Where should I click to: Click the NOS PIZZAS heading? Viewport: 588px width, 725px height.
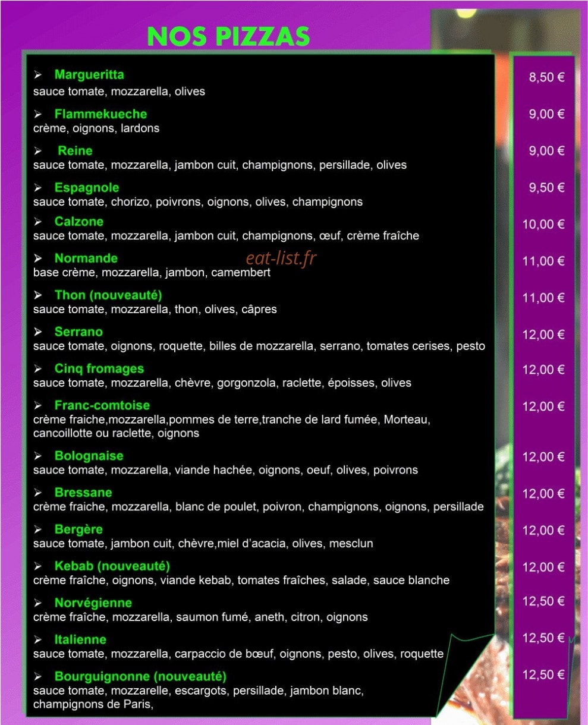(228, 36)
